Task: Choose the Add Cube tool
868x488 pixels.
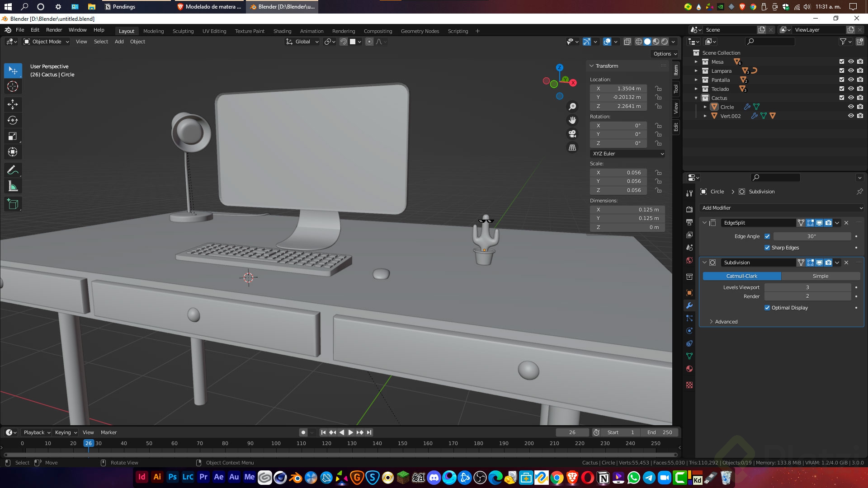Action: pyautogui.click(x=13, y=204)
